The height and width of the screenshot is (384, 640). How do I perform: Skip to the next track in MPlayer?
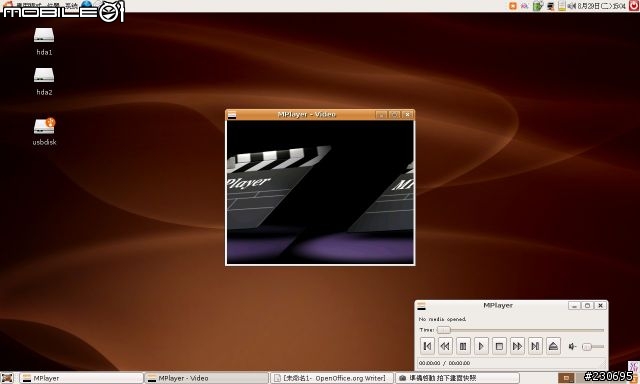535,346
